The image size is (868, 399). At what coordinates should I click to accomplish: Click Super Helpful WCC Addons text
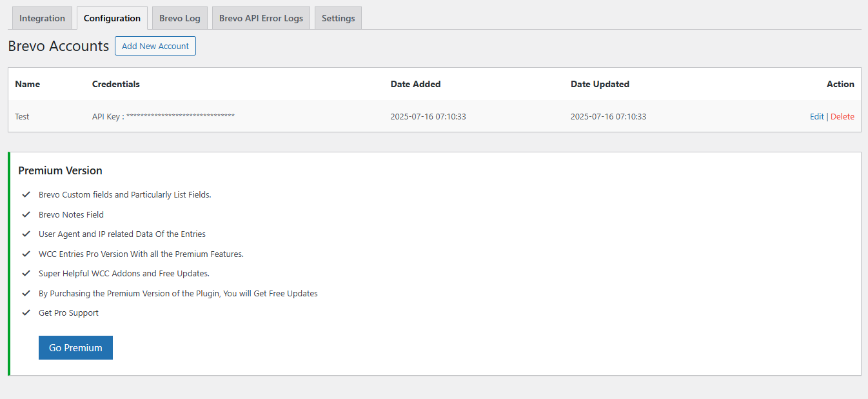[124, 273]
